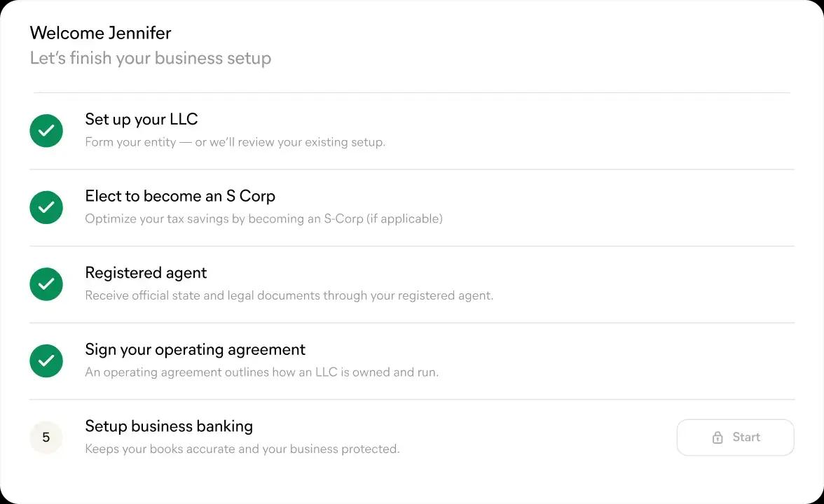Viewport: 824px width, 504px height.
Task: Select the checkmark icon next to Registered agent
Action: point(46,284)
